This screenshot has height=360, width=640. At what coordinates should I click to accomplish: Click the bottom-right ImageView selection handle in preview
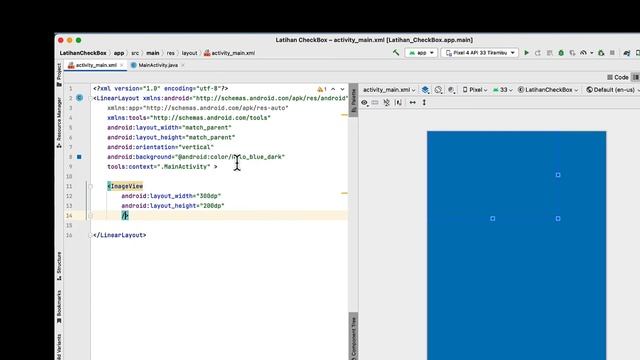tap(558, 218)
